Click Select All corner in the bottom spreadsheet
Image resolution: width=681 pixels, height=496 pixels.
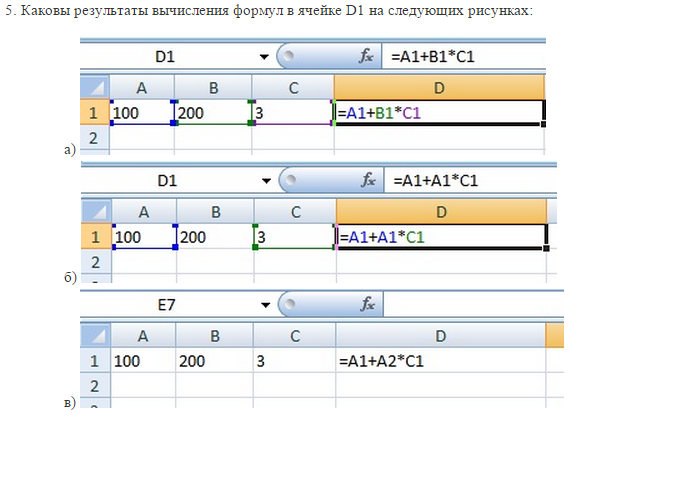coord(94,336)
